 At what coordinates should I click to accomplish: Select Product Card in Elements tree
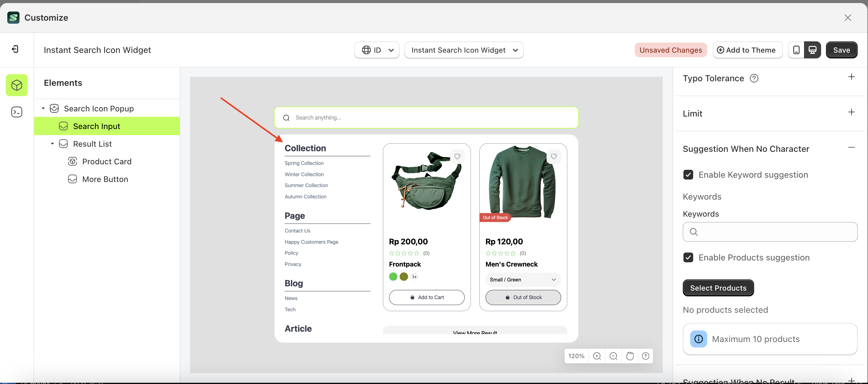point(107,162)
